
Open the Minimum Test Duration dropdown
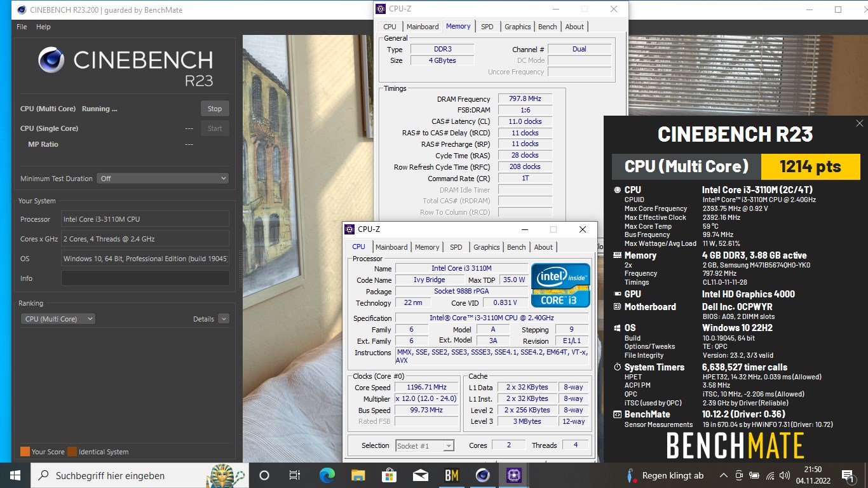click(163, 179)
